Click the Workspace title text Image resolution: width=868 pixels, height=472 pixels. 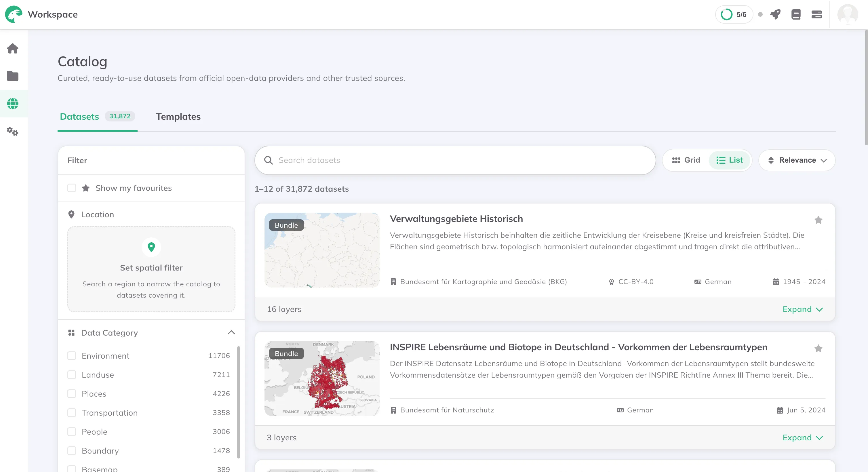coord(53,14)
